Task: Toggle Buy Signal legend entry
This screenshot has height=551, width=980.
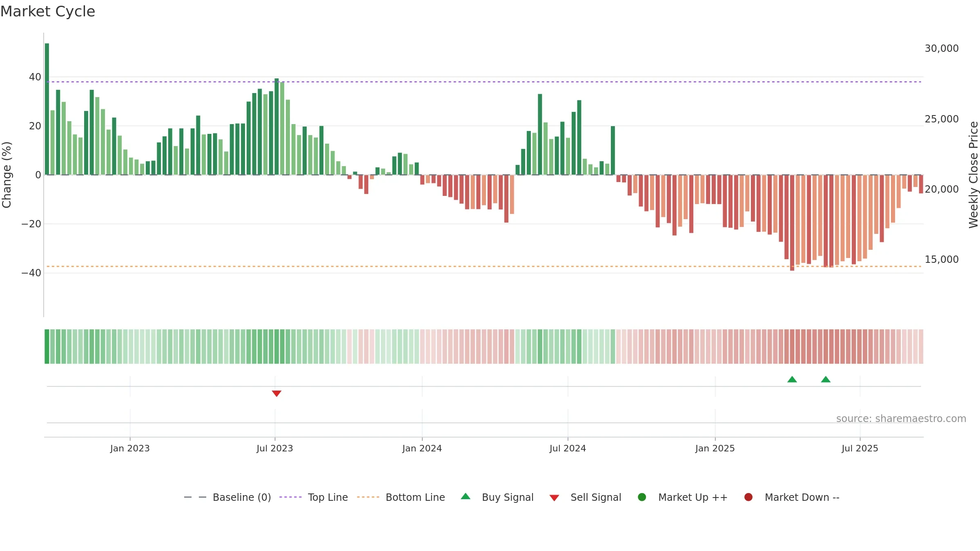Action: (x=497, y=497)
